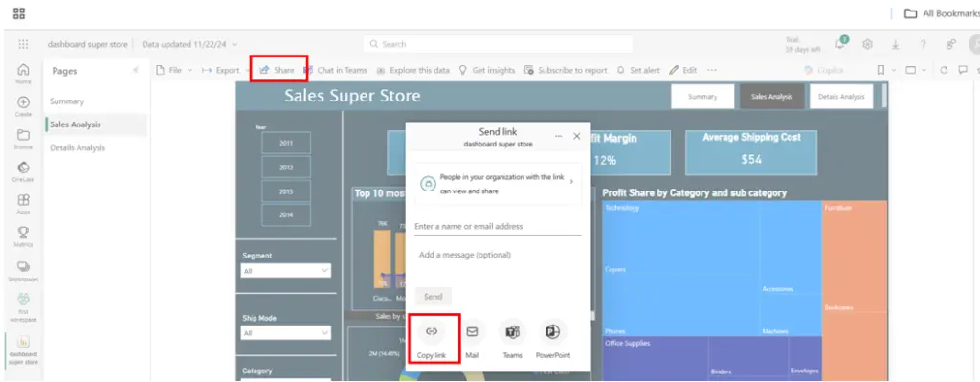The height and width of the screenshot is (382, 980).
Task: Expand the Segment dropdown
Action: 286,271
